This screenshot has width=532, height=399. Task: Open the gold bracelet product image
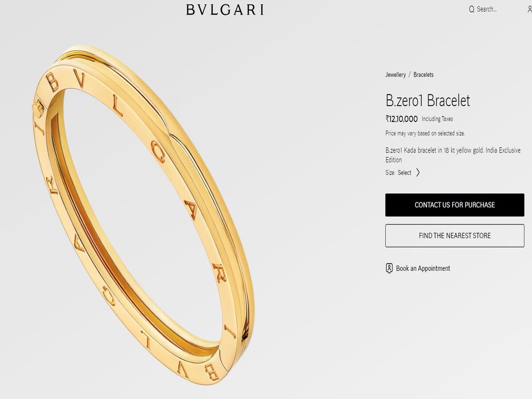click(x=144, y=213)
